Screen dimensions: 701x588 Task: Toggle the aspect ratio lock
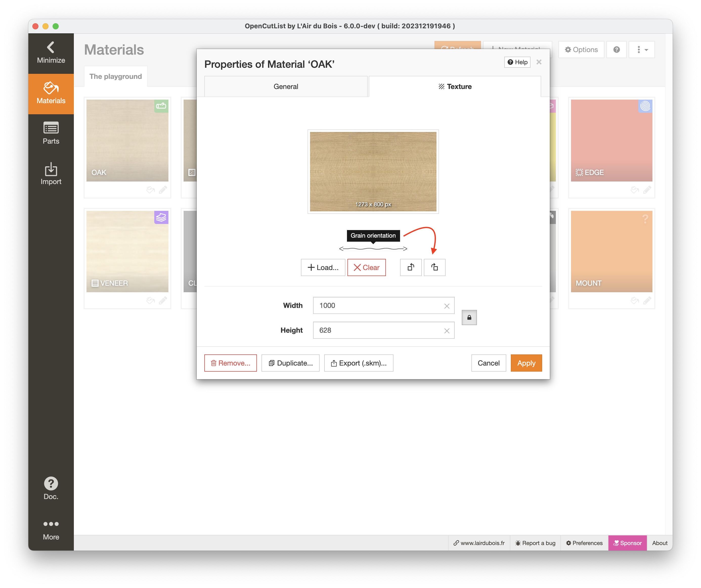tap(469, 317)
